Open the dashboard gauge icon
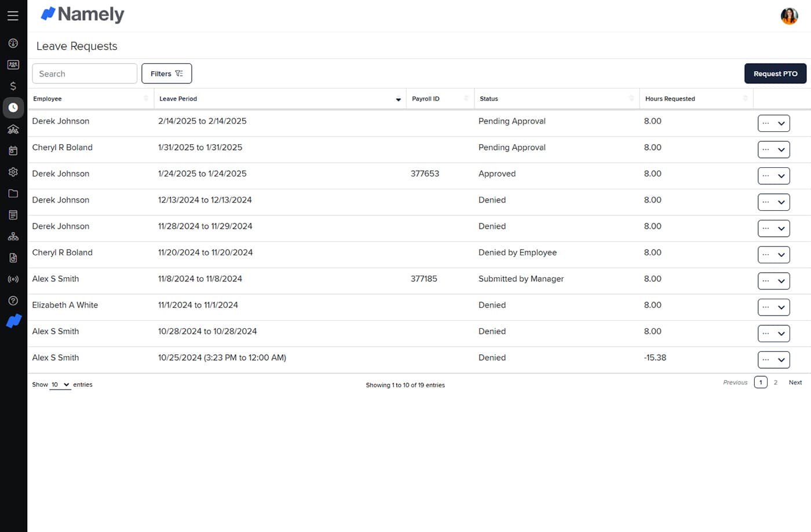This screenshot has height=532, width=811. [13, 43]
